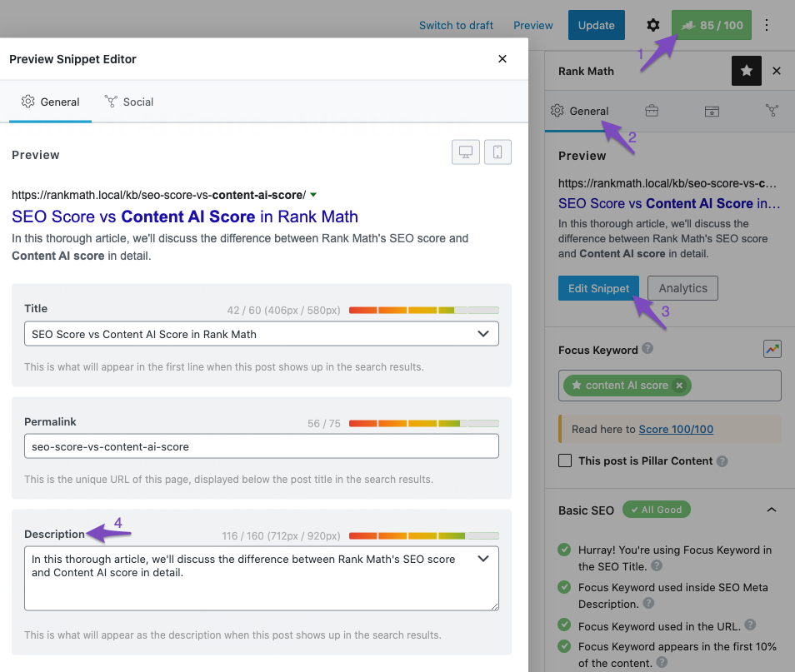
Task: Open the Description variables dropdown chevron
Action: [483, 559]
